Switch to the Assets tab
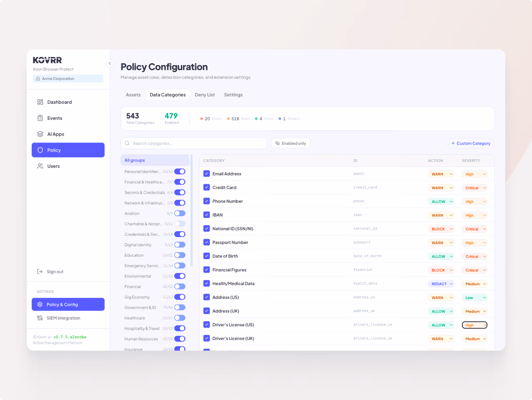 (x=133, y=95)
